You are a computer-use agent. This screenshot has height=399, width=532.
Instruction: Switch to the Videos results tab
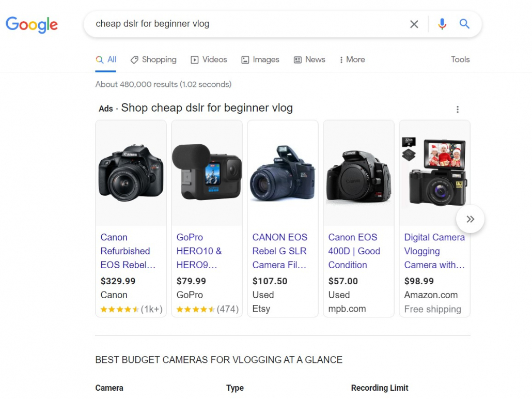(209, 59)
